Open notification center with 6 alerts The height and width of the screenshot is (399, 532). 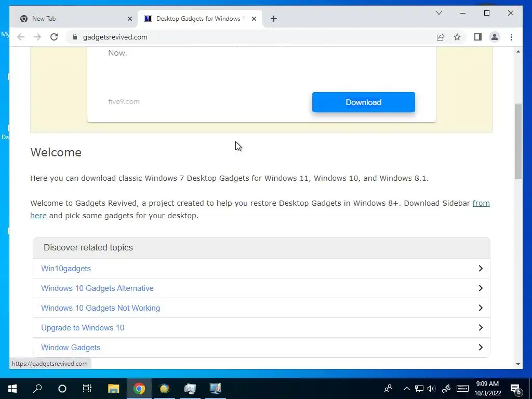(516, 389)
